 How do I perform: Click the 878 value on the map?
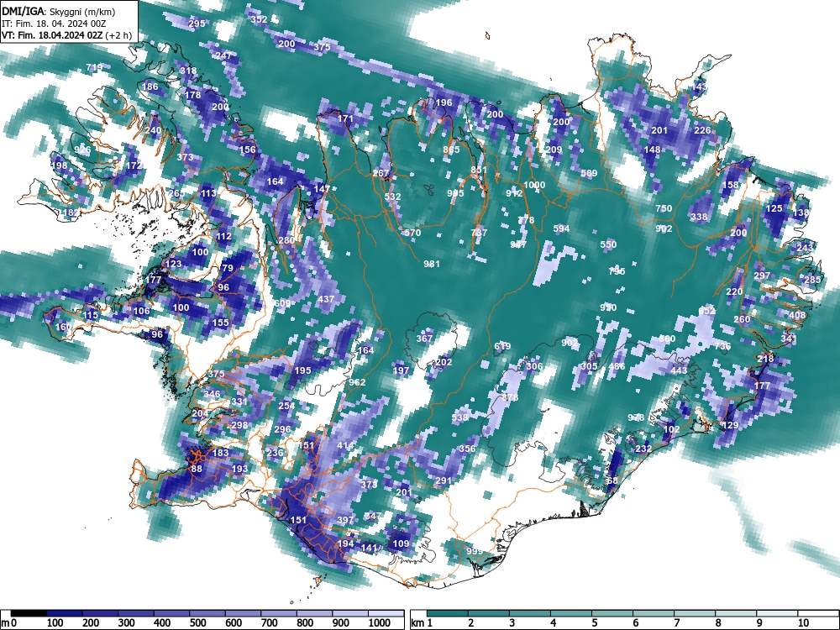click(x=511, y=397)
